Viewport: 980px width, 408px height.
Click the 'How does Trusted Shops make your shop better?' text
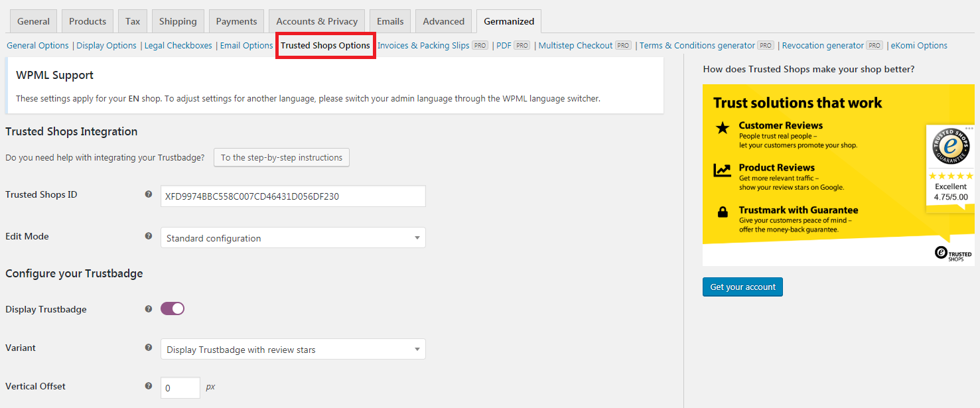pyautogui.click(x=809, y=69)
